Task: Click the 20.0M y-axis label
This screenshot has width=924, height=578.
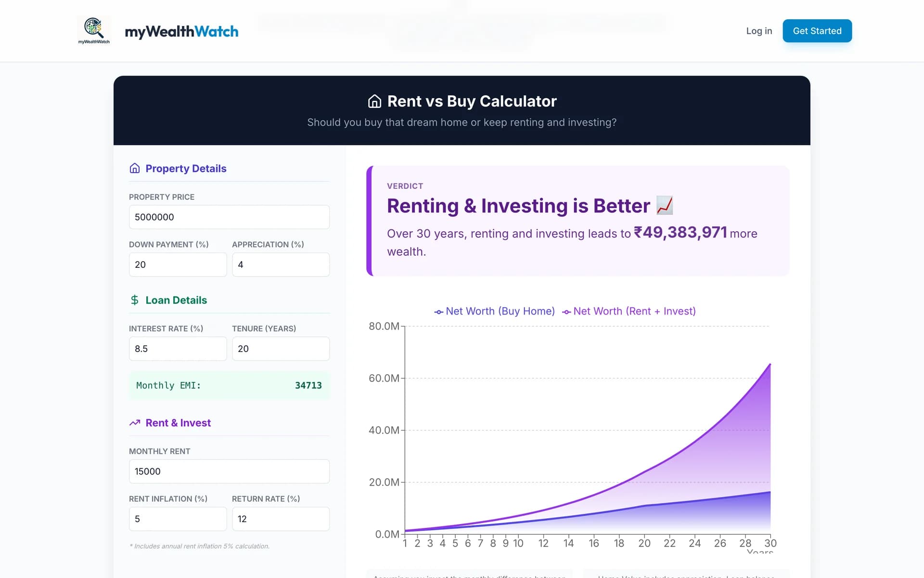Action: 384,482
